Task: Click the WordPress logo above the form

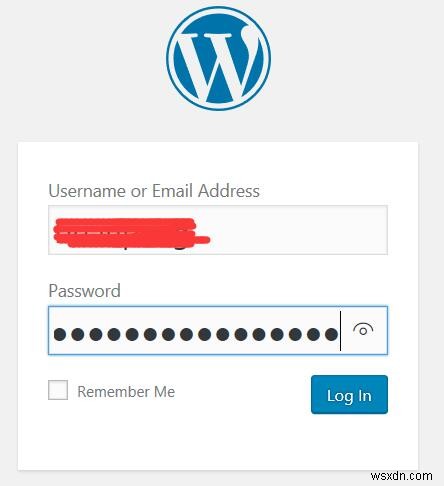Action: click(x=218, y=58)
